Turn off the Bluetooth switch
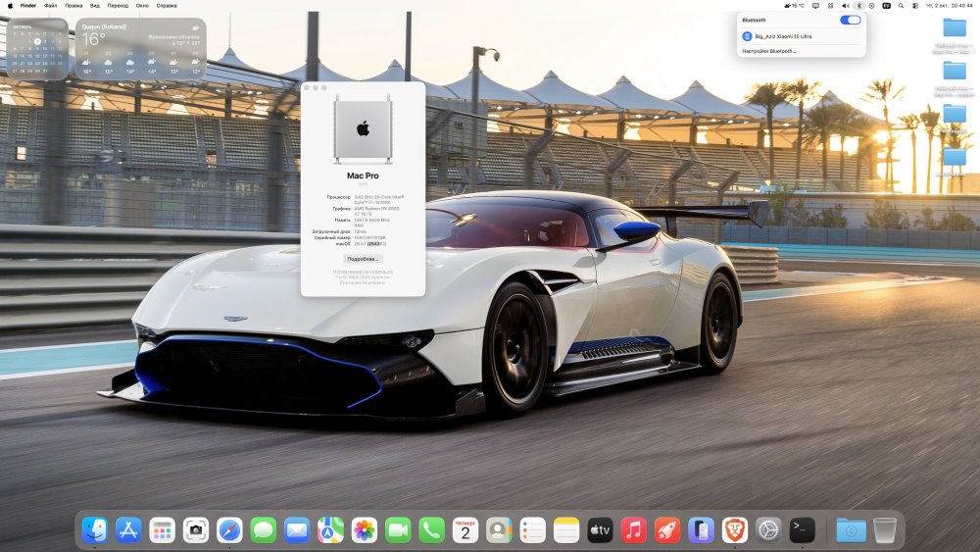 [850, 20]
